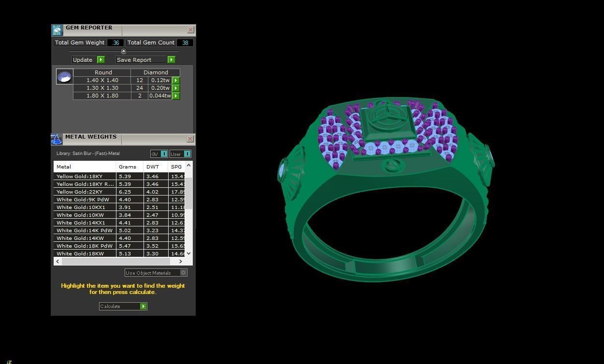This screenshot has height=364, width=604.
Task: Select the White Gold:9K PdW row
Action: [119, 199]
